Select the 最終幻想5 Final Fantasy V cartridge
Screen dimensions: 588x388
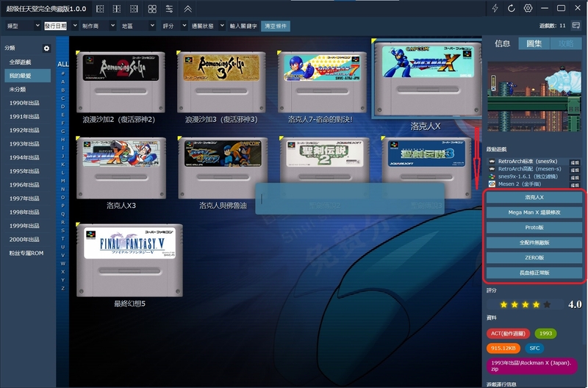pyautogui.click(x=129, y=261)
